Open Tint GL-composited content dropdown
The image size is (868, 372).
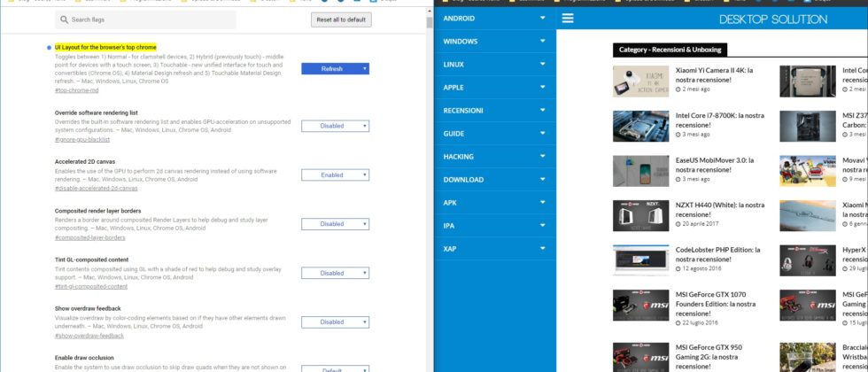tap(335, 273)
